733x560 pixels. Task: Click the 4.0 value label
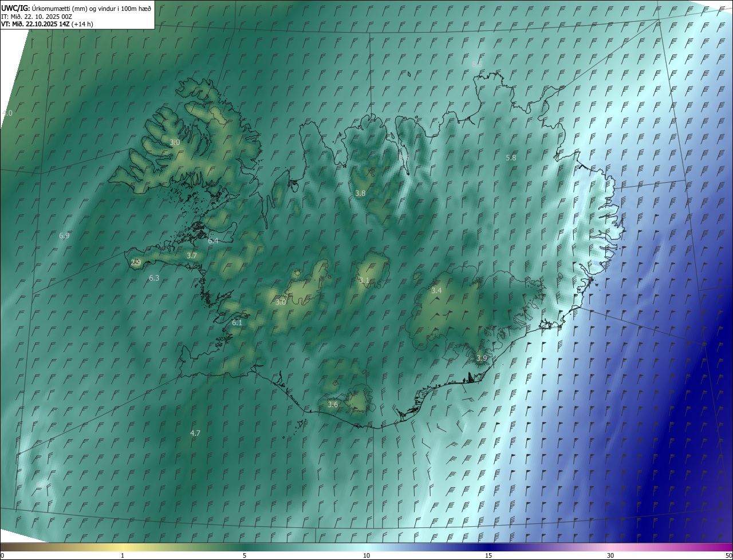pyautogui.click(x=7, y=113)
